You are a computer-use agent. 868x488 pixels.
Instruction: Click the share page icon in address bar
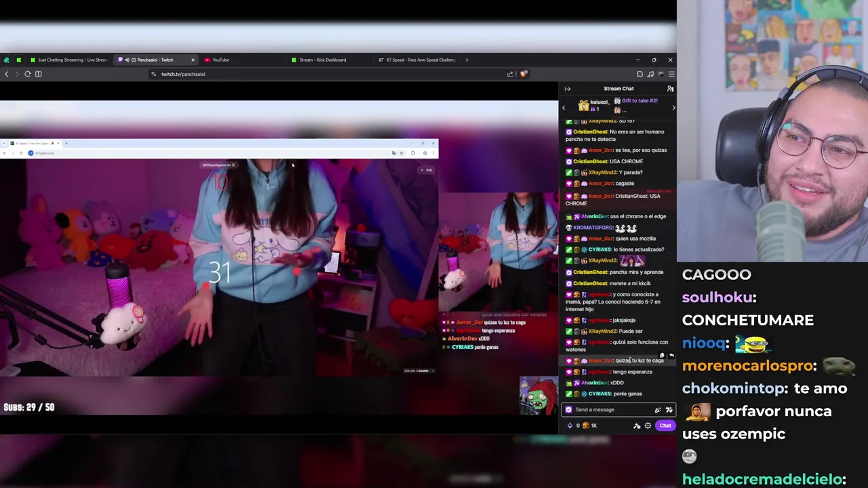[x=510, y=74]
